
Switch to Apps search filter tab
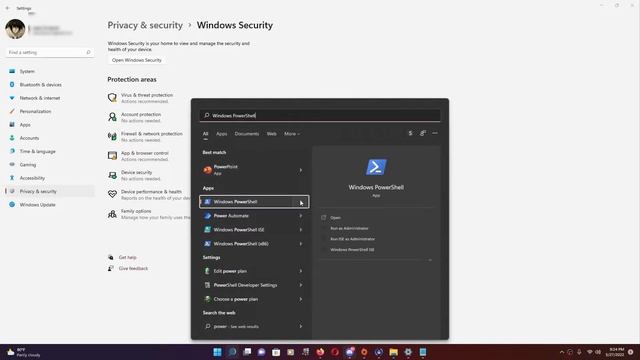click(x=222, y=134)
